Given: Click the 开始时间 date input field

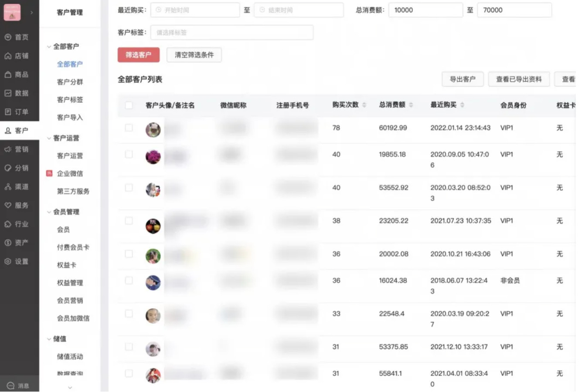Looking at the screenshot, I should (x=195, y=10).
